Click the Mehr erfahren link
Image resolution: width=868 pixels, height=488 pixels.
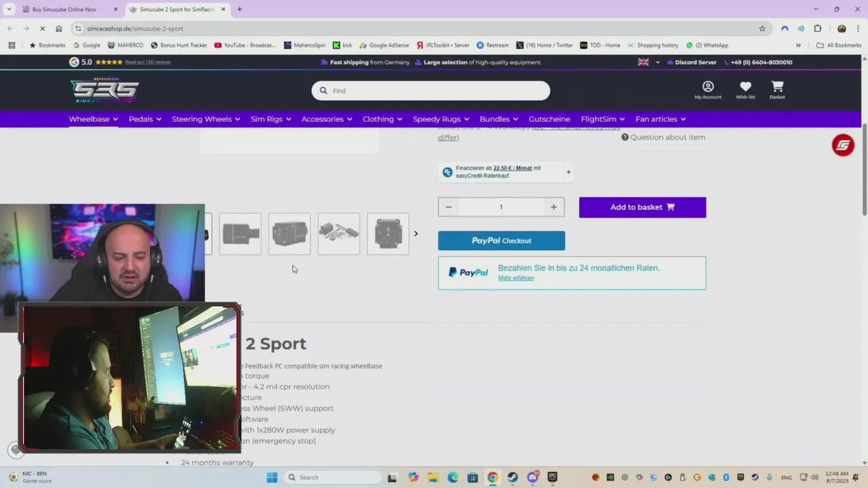coord(516,278)
